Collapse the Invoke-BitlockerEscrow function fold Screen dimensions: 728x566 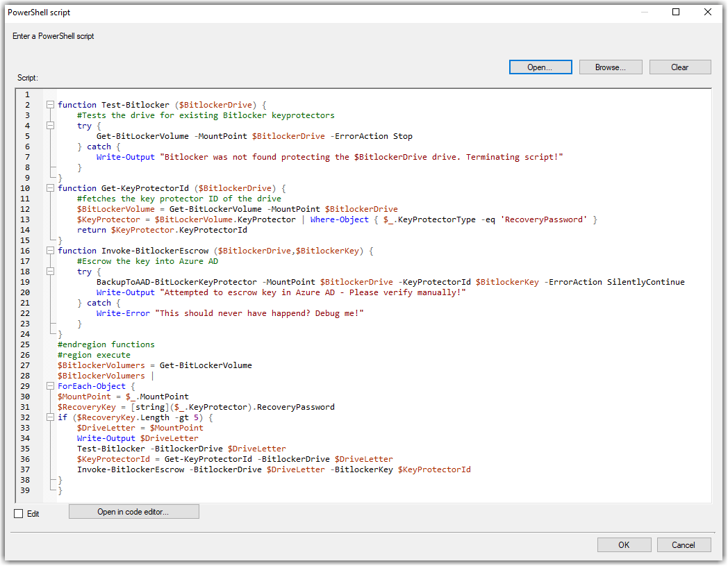tap(50, 251)
